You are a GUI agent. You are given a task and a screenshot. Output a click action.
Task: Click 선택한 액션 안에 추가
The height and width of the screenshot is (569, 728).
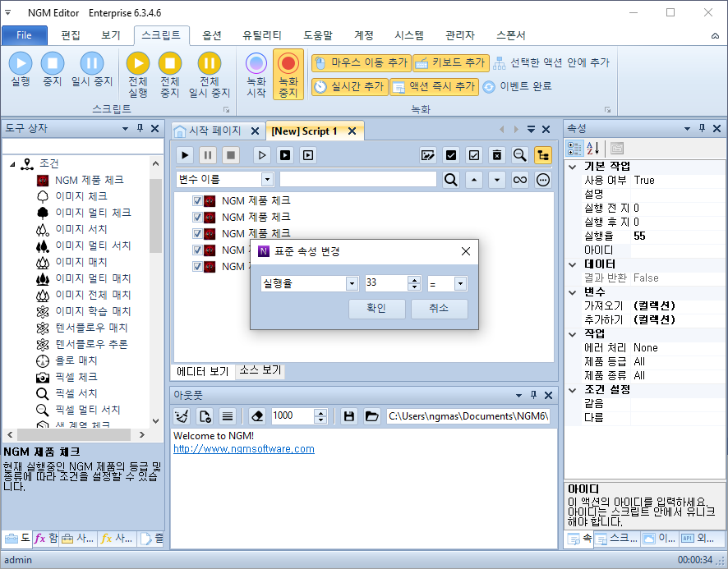[551, 62]
